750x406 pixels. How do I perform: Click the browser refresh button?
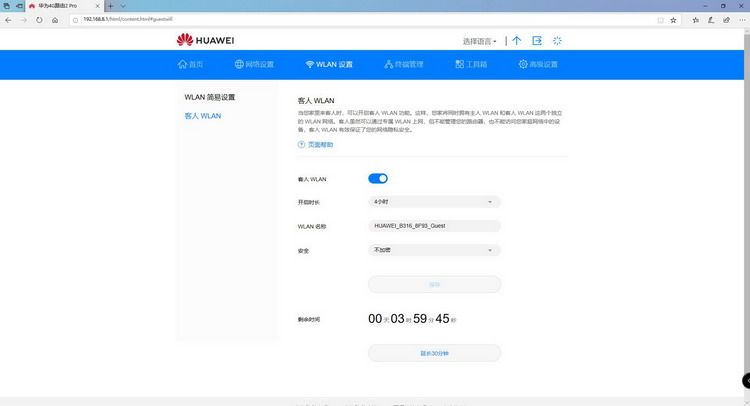(x=39, y=20)
